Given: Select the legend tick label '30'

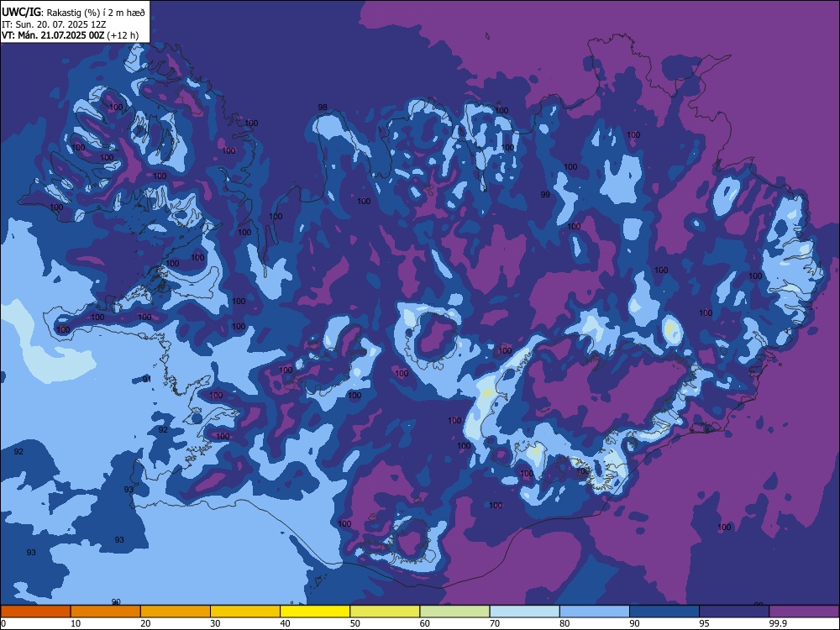Looking at the screenshot, I should point(215,623).
